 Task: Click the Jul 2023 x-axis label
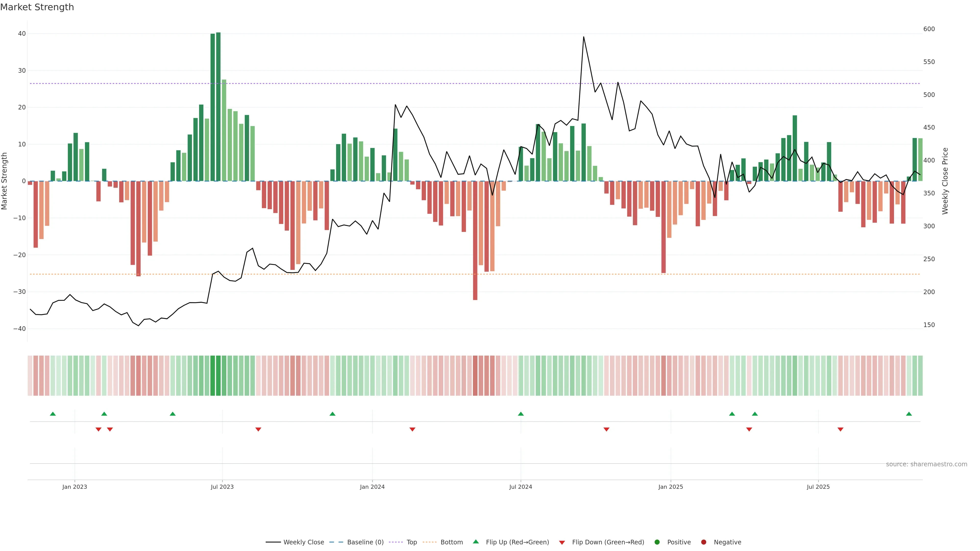[222, 487]
